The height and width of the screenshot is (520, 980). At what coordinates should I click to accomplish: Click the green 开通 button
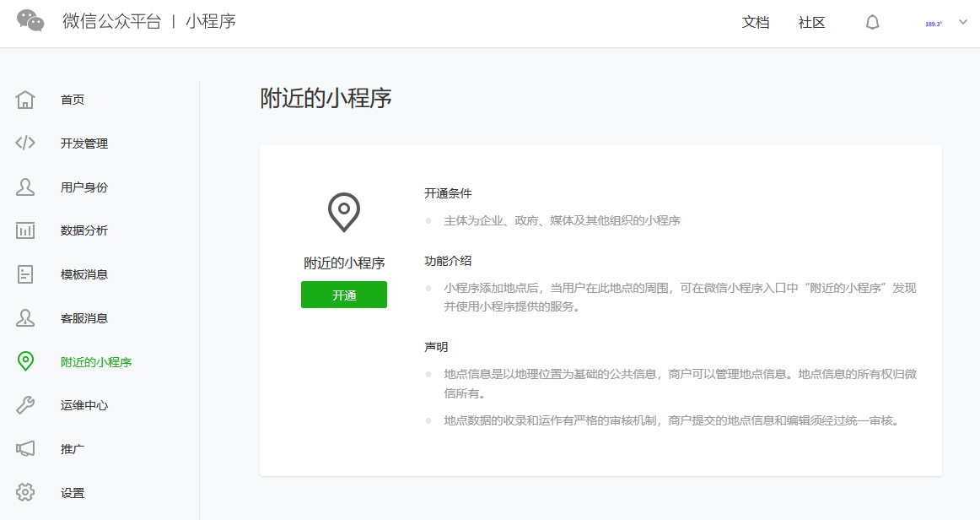(344, 295)
